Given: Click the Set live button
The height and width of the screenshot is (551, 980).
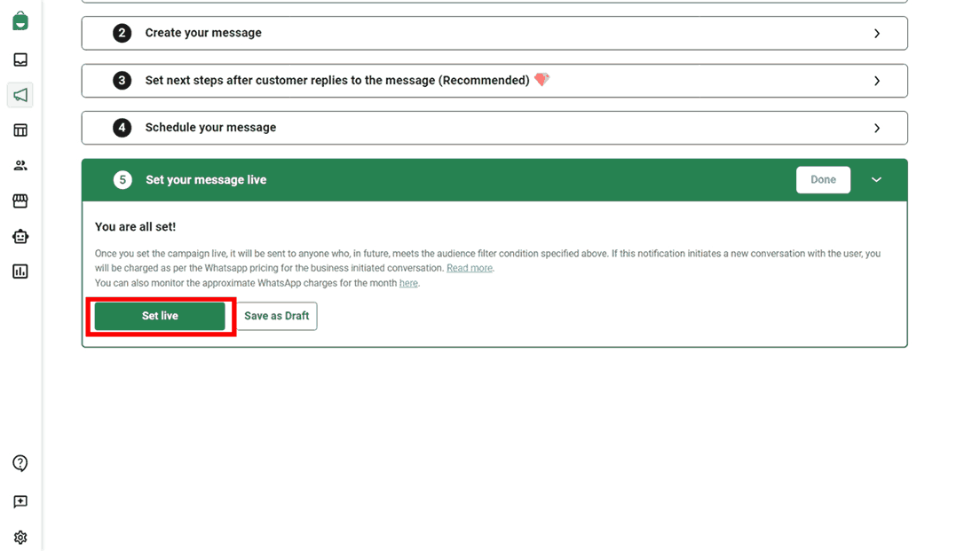Looking at the screenshot, I should [160, 316].
